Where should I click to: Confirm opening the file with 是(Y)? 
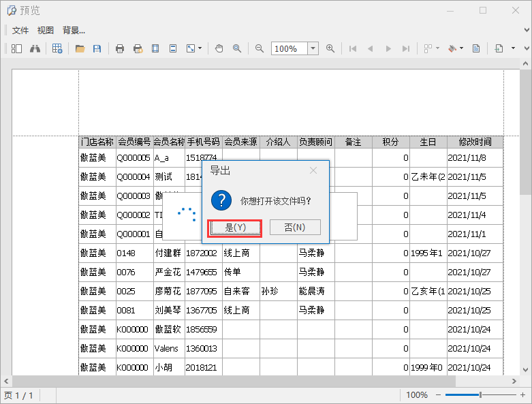point(236,228)
